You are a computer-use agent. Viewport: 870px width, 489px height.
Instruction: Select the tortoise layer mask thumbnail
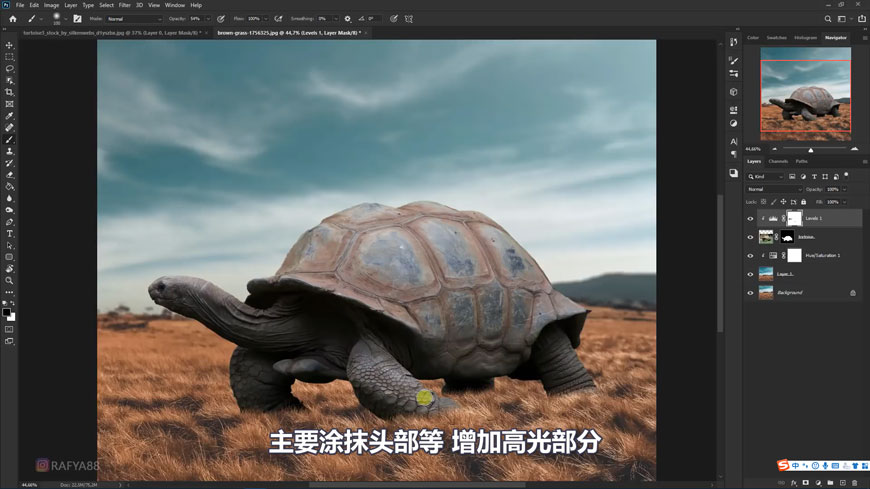[x=788, y=237]
